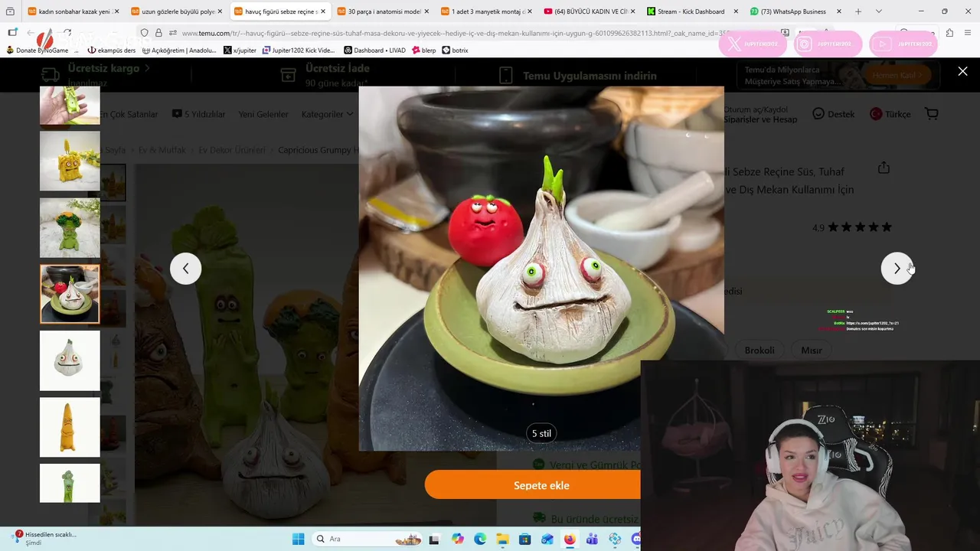Open Microsoft Edge from the taskbar
This screenshot has height=551, width=980.
point(479,539)
